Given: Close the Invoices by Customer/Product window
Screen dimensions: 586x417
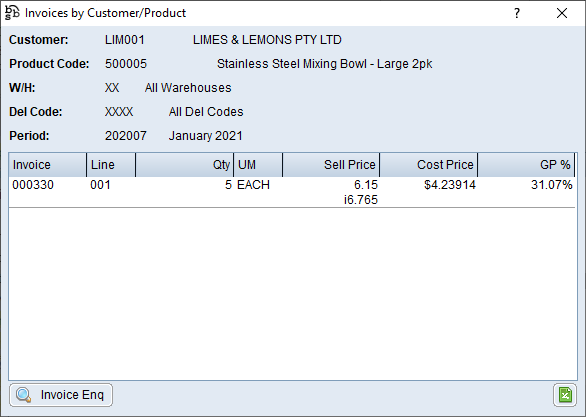Looking at the screenshot, I should pos(562,13).
